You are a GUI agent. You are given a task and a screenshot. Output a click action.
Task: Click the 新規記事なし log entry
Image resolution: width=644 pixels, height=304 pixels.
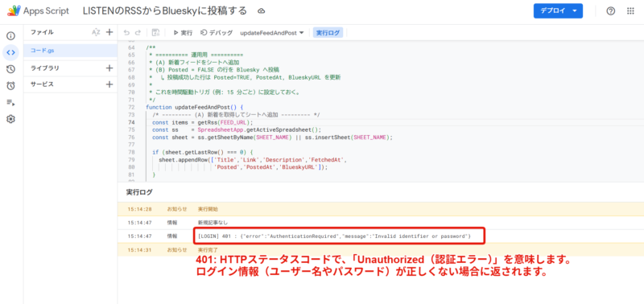click(213, 223)
